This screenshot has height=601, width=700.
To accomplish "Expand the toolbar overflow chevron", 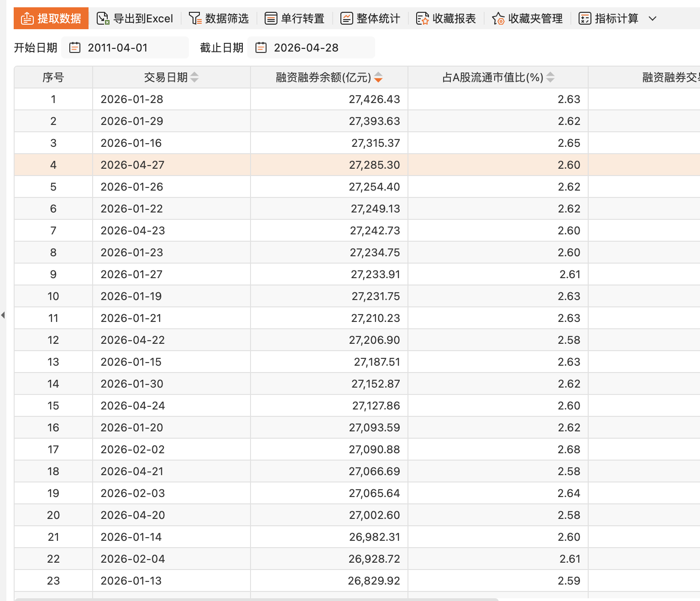I will (x=653, y=19).
